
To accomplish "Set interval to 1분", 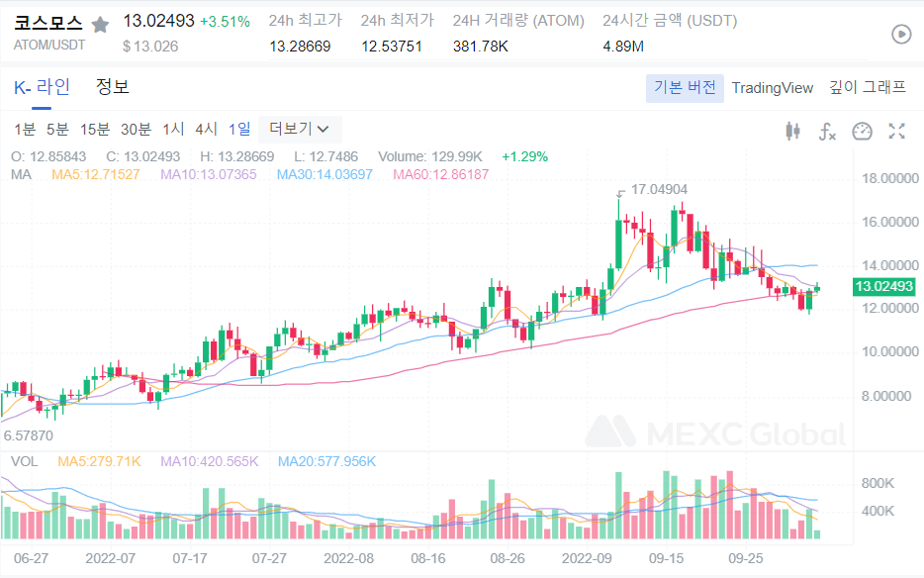I will click(25, 130).
